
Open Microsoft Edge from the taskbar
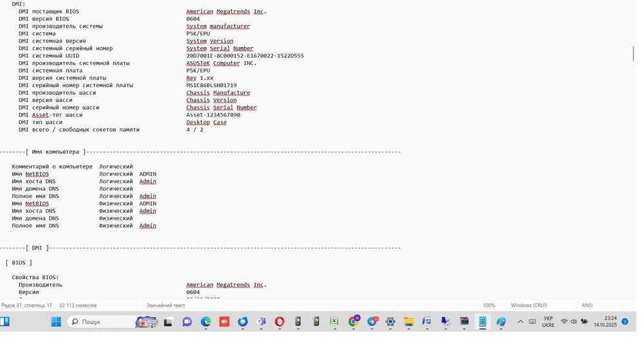point(206,322)
